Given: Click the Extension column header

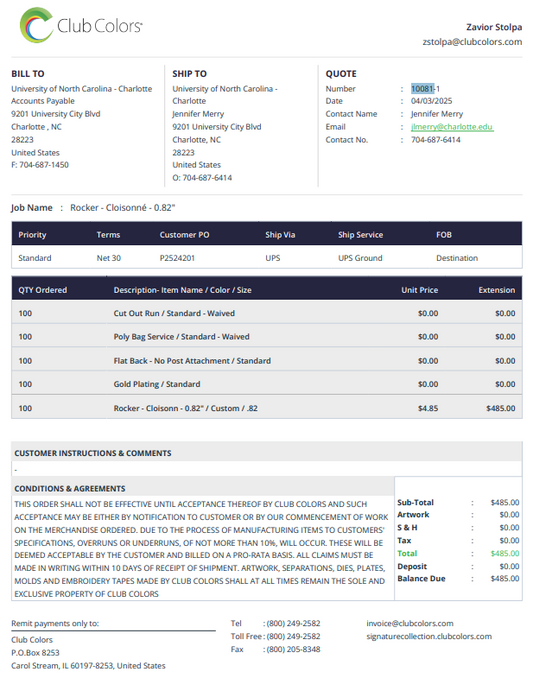Looking at the screenshot, I should point(497,290).
